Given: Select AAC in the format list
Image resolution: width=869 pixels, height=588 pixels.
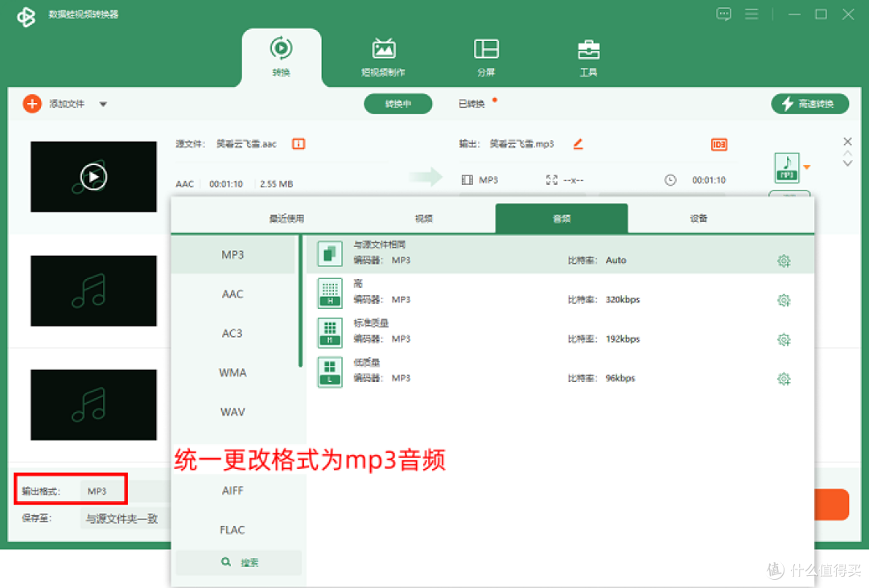Looking at the screenshot, I should coord(233,294).
